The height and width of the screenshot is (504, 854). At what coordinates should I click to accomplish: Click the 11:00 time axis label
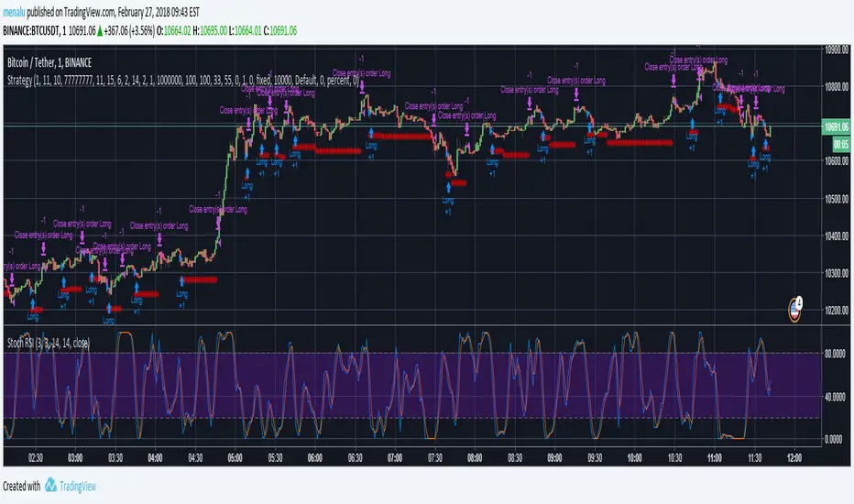pos(715,458)
